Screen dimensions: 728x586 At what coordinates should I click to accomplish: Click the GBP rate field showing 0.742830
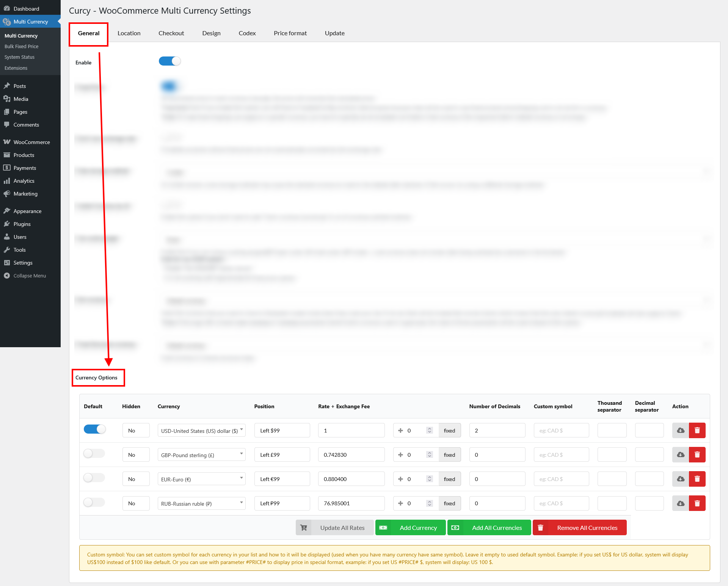pyautogui.click(x=351, y=455)
